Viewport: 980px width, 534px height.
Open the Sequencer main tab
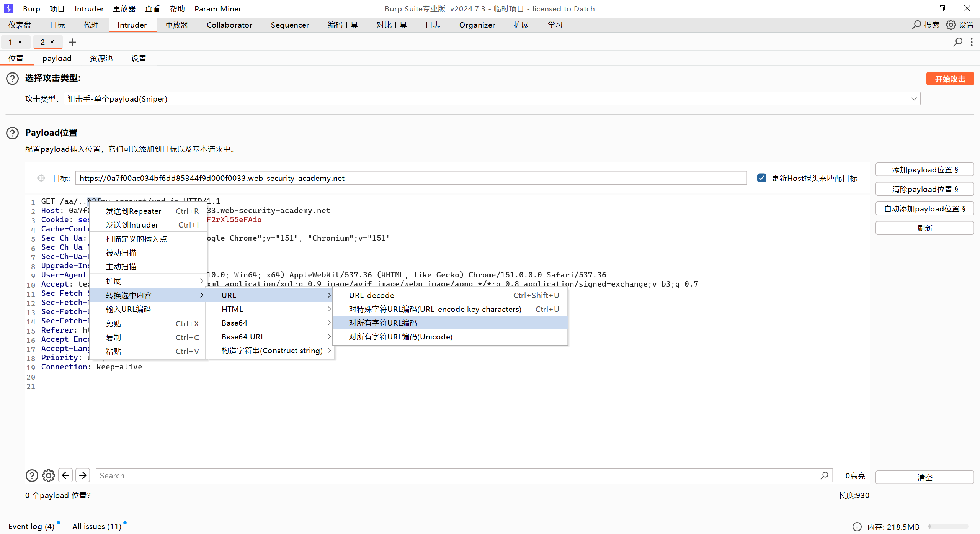click(290, 25)
